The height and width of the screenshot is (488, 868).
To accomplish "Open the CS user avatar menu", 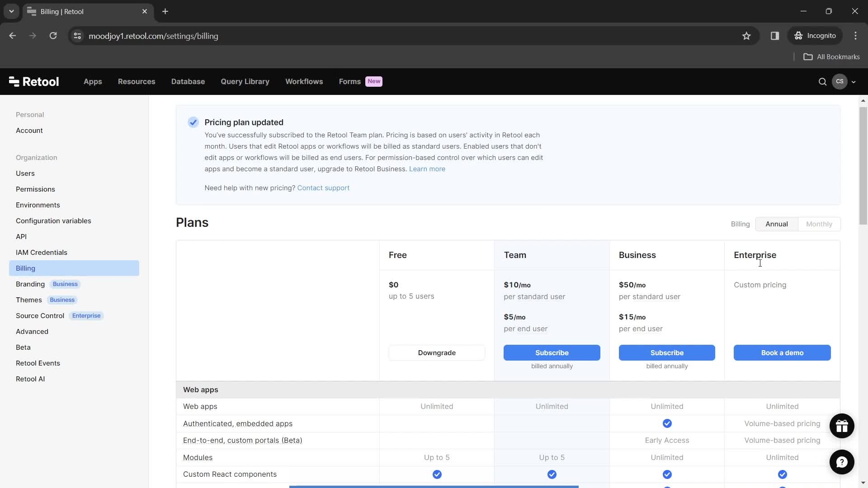I will tap(840, 82).
